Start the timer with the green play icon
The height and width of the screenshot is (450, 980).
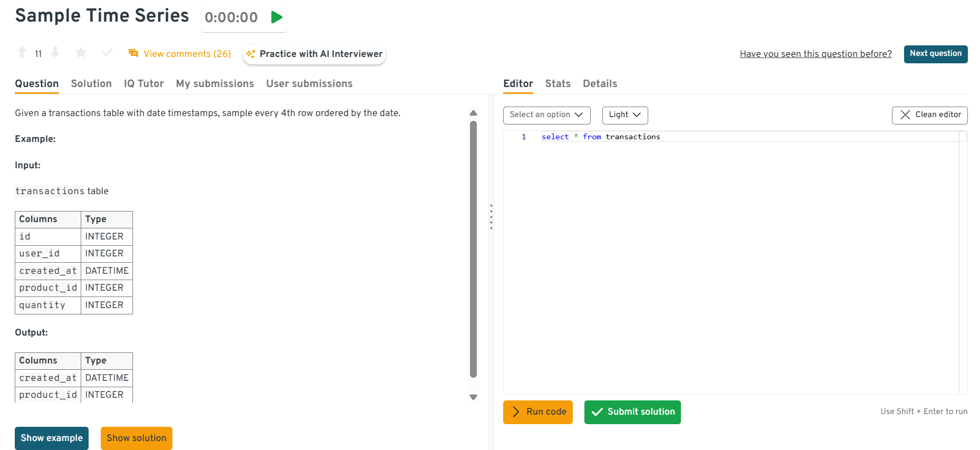276,17
